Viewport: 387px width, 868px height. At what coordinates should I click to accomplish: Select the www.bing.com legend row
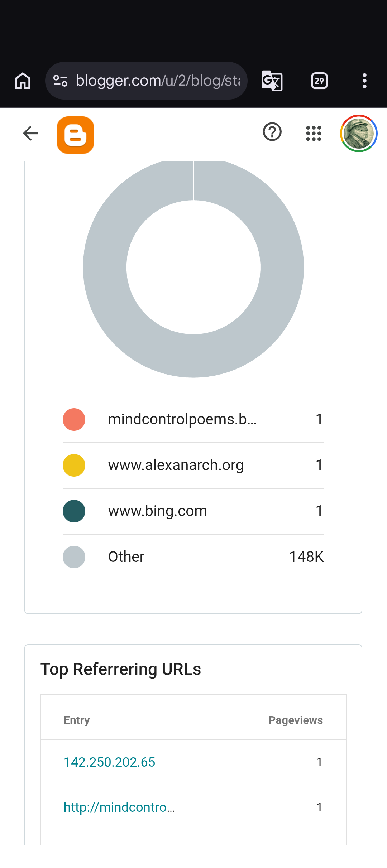193,511
